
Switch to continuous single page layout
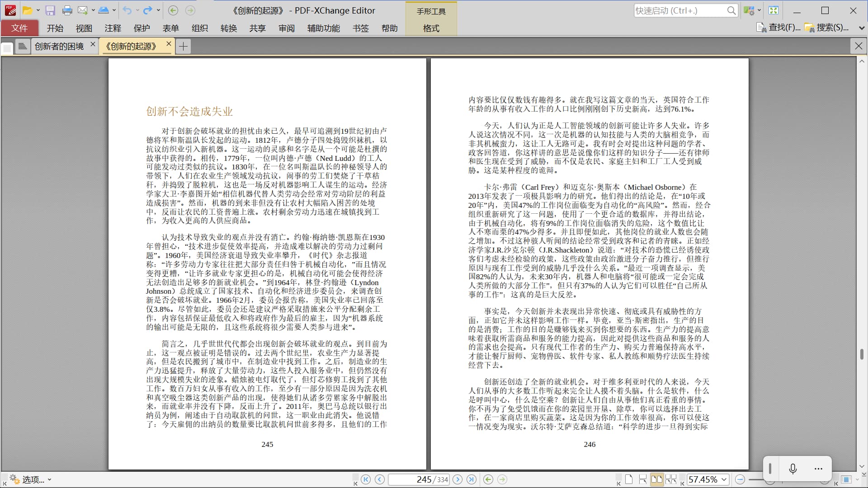pyautogui.click(x=642, y=479)
